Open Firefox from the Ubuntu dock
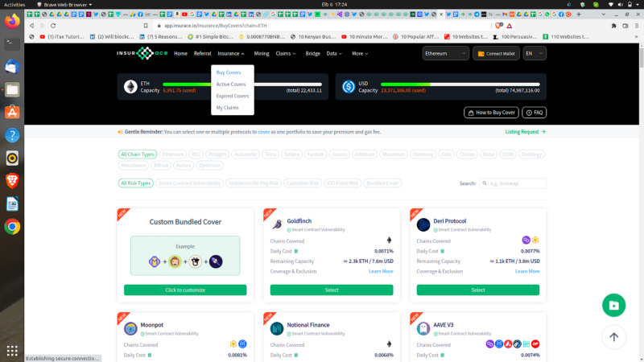 [x=12, y=21]
